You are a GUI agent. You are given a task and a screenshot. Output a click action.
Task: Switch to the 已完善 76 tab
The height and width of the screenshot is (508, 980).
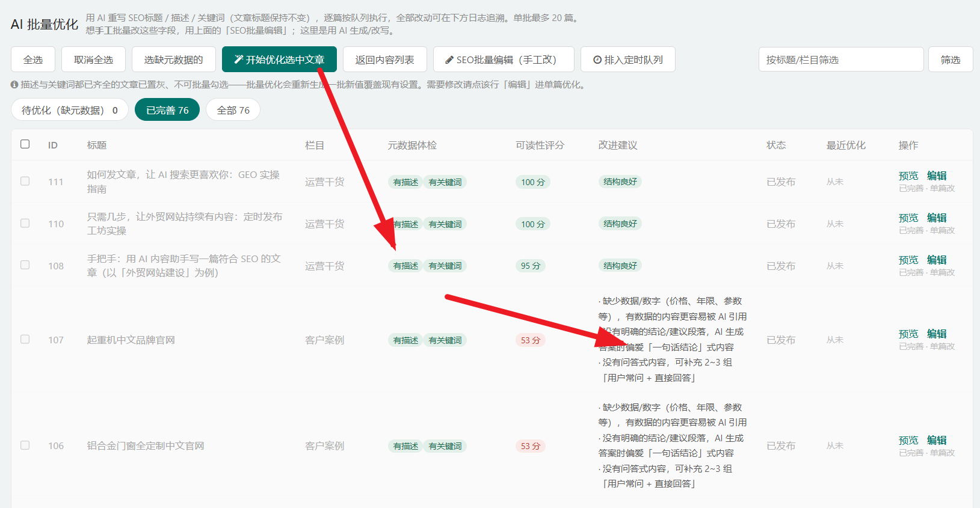tap(167, 110)
